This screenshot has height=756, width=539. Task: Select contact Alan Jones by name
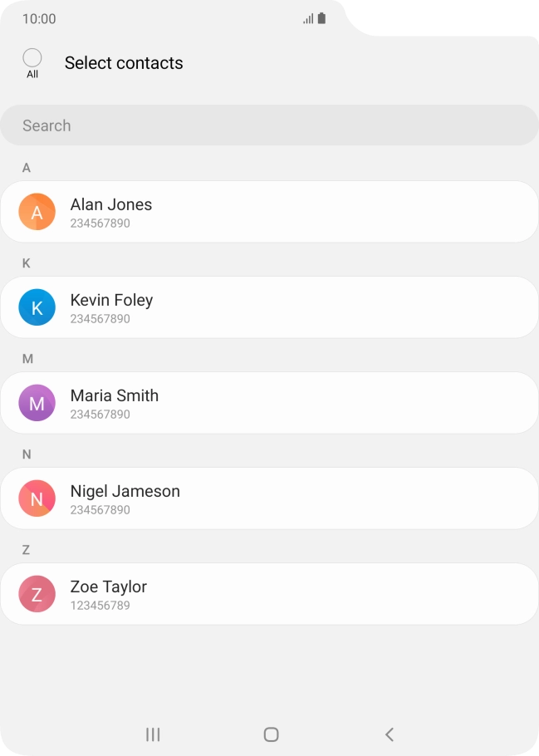pyautogui.click(x=111, y=204)
